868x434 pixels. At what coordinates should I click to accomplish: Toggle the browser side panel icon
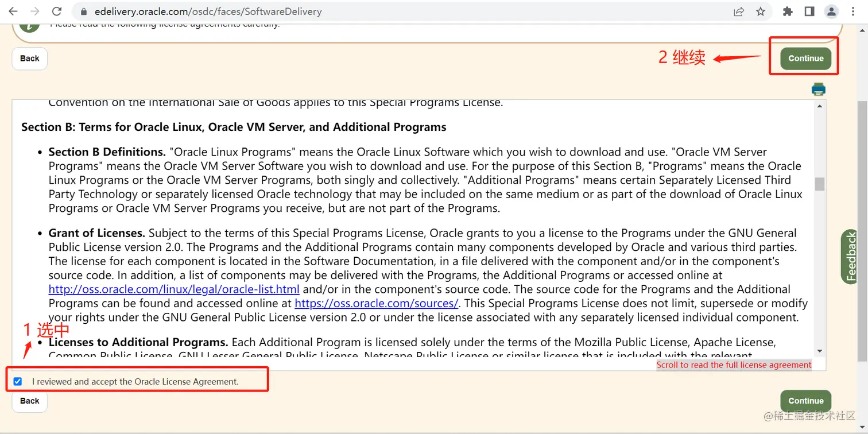[809, 11]
